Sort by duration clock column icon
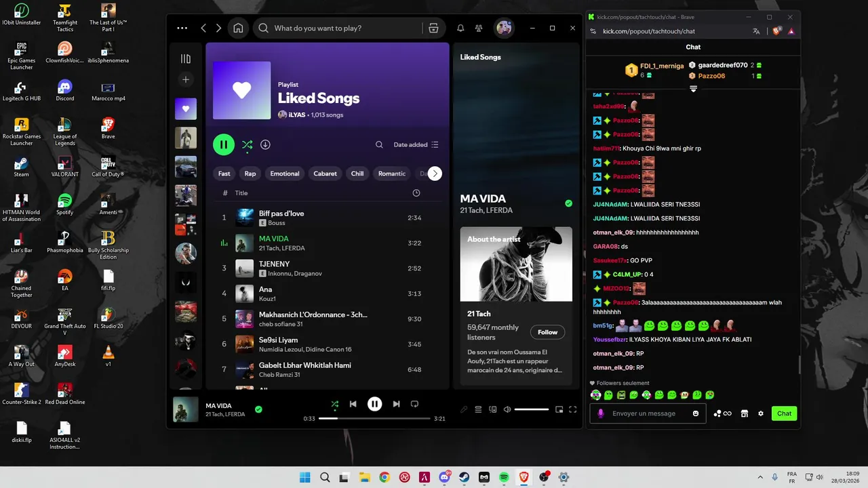Viewport: 868px width, 488px height. [416, 193]
